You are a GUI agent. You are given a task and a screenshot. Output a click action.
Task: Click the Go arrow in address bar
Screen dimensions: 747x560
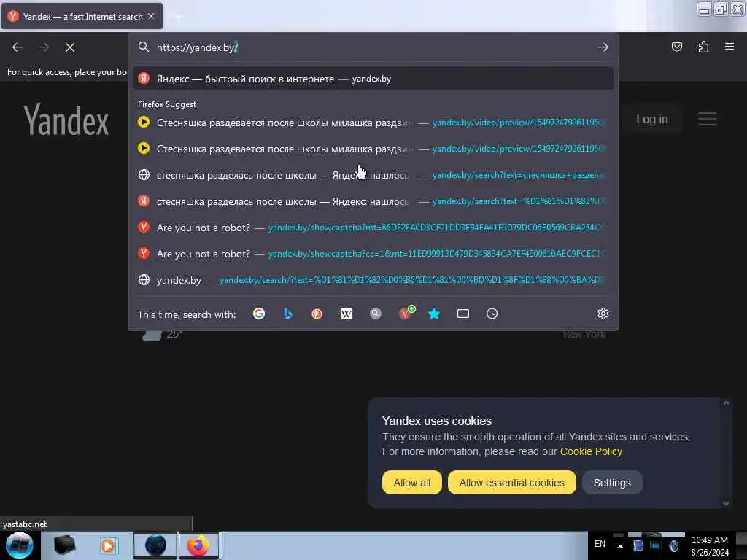click(603, 47)
